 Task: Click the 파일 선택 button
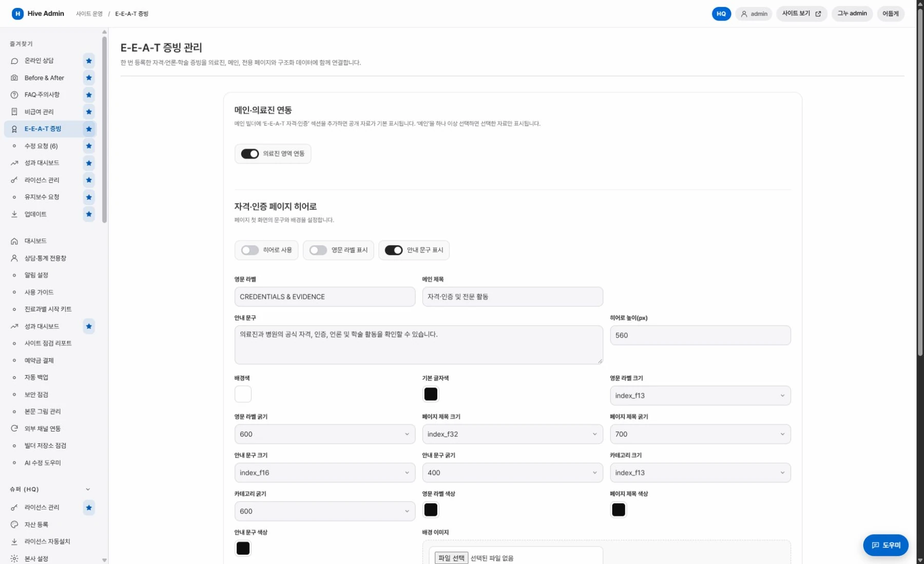tap(451, 558)
